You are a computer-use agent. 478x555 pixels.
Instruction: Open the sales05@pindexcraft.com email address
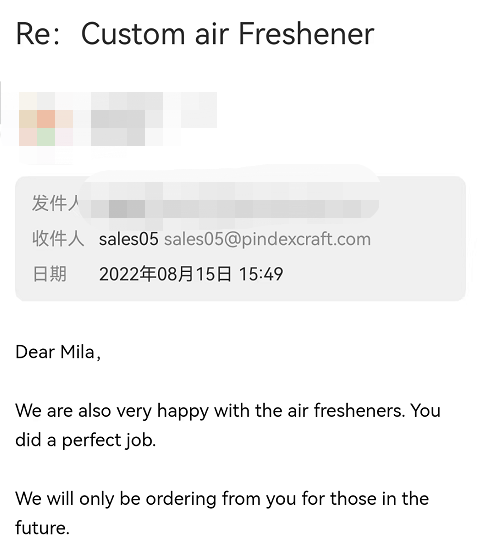[x=267, y=239]
